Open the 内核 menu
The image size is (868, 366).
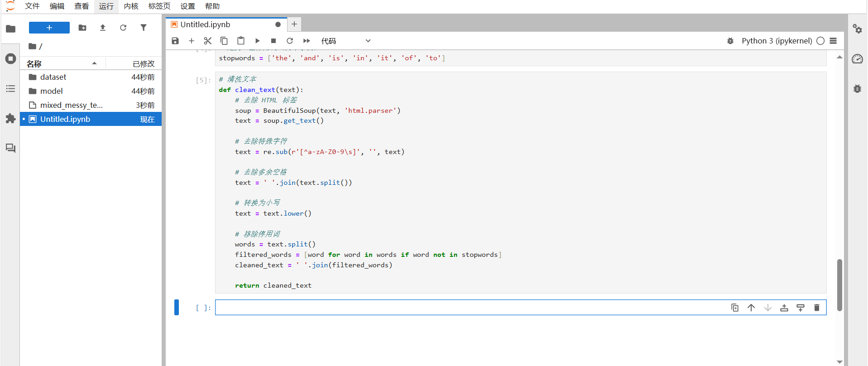(131, 6)
